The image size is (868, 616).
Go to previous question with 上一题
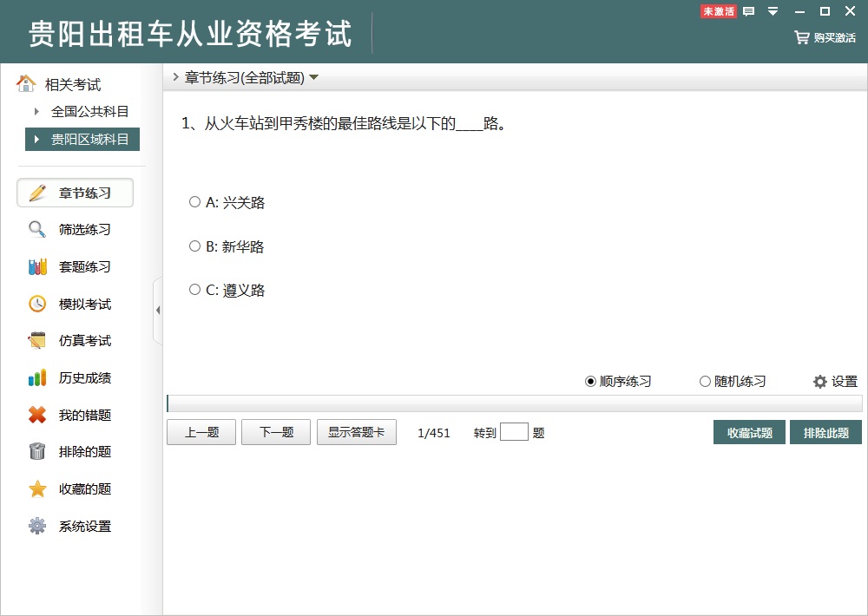click(201, 432)
